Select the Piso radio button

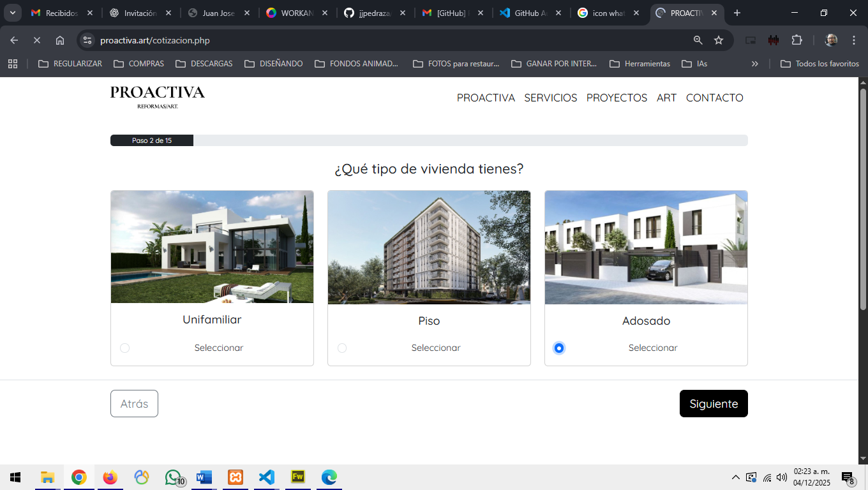tap(342, 348)
